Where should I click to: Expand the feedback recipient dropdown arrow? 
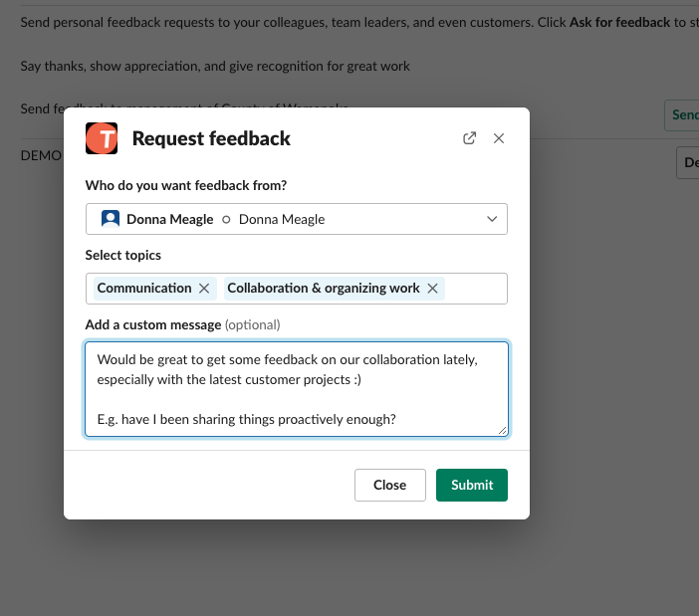[491, 219]
